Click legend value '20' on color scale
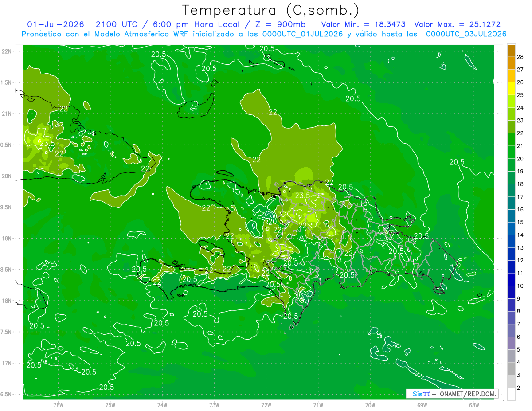Image resolution: width=532 pixels, height=411 pixels. pyautogui.click(x=520, y=159)
